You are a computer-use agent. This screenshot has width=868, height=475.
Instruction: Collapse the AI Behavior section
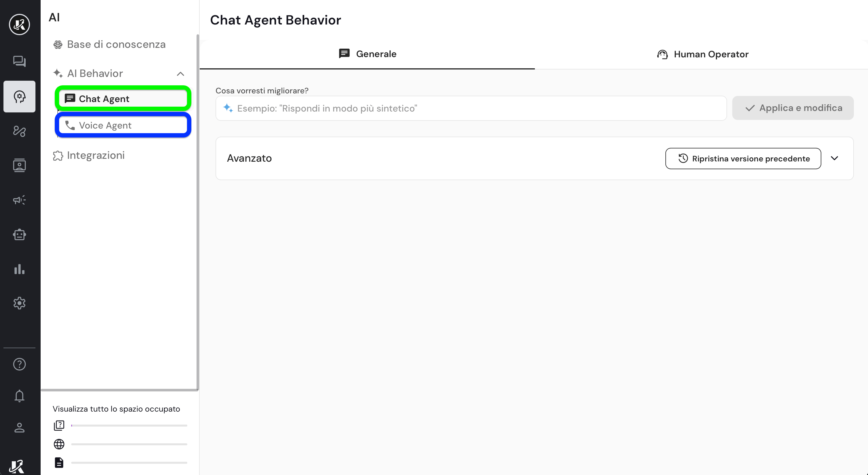click(x=180, y=74)
